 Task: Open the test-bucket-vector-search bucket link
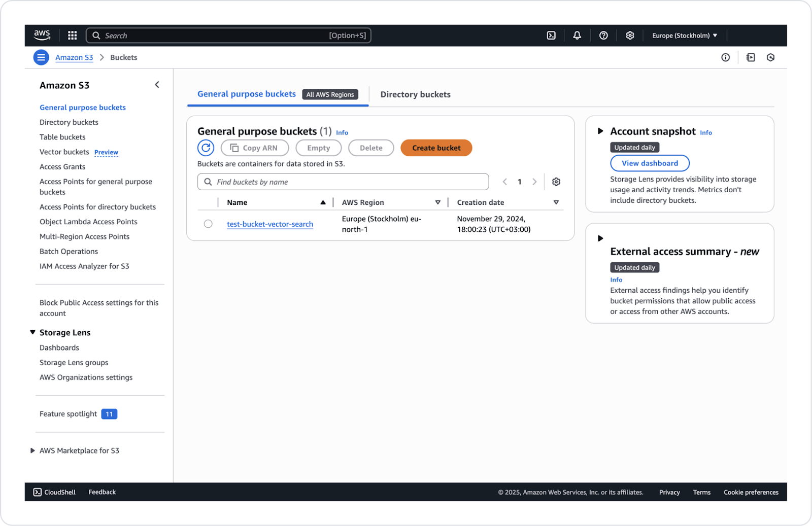pos(270,224)
